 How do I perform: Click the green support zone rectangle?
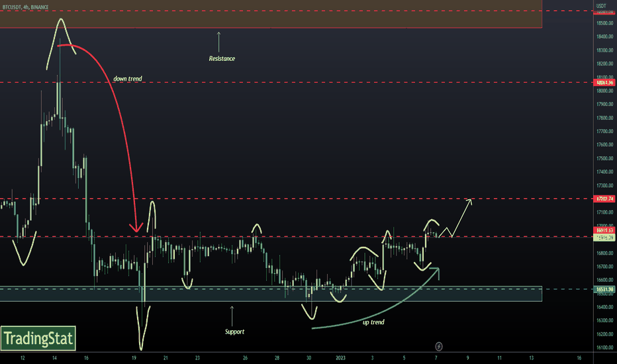(x=271, y=294)
